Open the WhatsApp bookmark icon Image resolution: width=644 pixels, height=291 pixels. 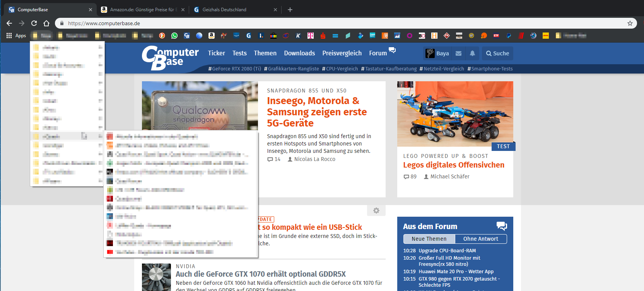tap(174, 36)
